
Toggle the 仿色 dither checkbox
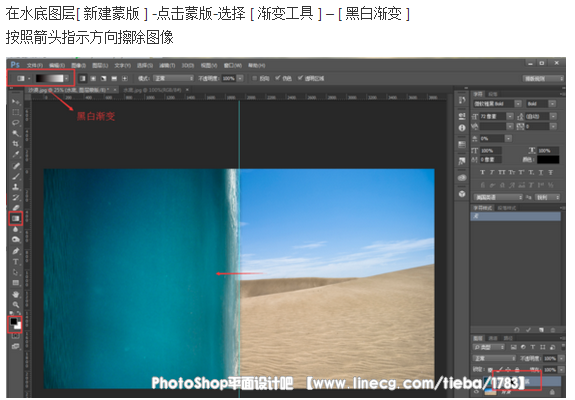coord(278,78)
